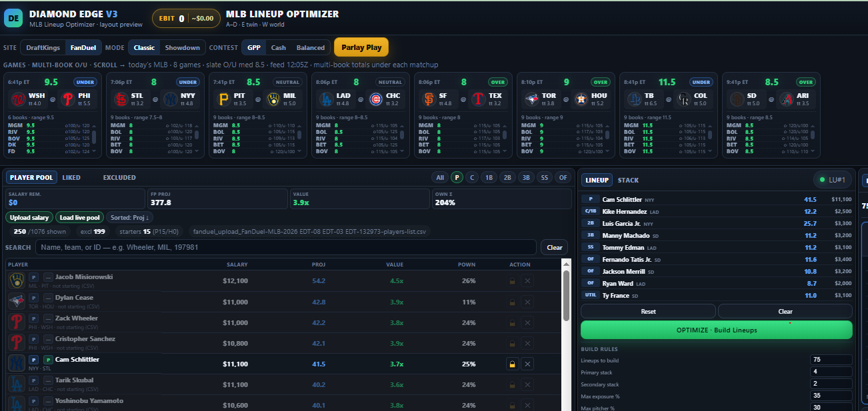Switch to the Stack tab

pyautogui.click(x=628, y=180)
